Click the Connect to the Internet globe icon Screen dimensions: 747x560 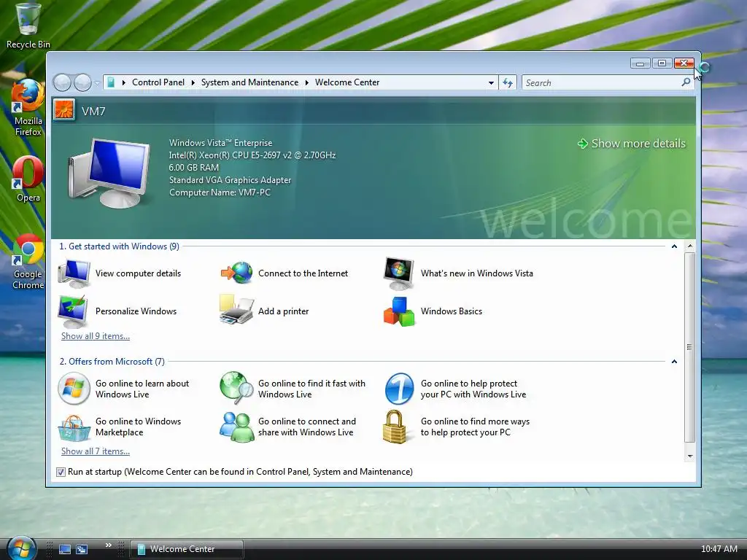[236, 273]
